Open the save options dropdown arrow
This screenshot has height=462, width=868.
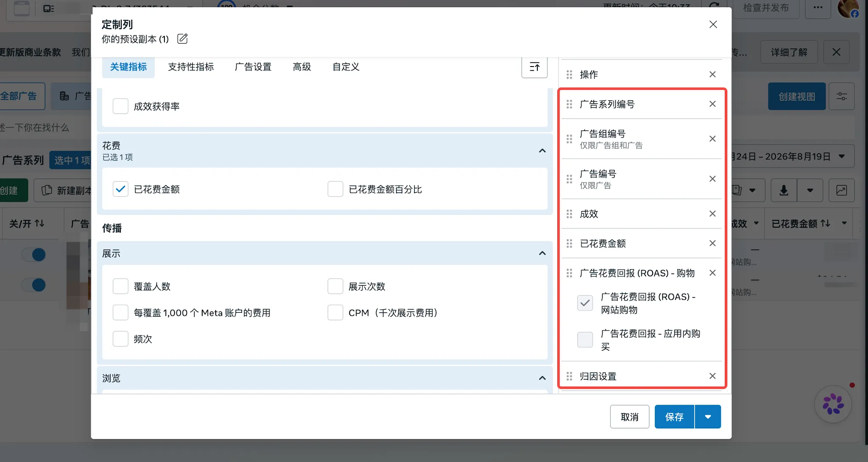click(708, 417)
